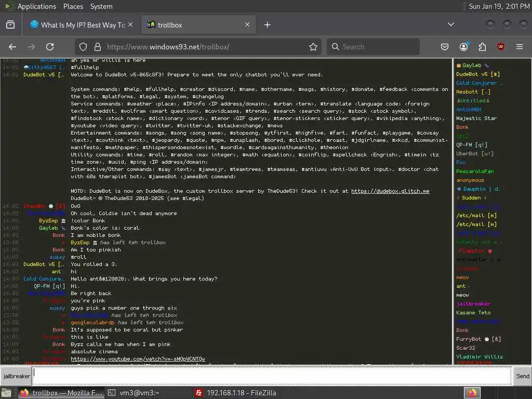Open a new browser tab
The height and width of the screenshot is (399, 532).
click(267, 25)
